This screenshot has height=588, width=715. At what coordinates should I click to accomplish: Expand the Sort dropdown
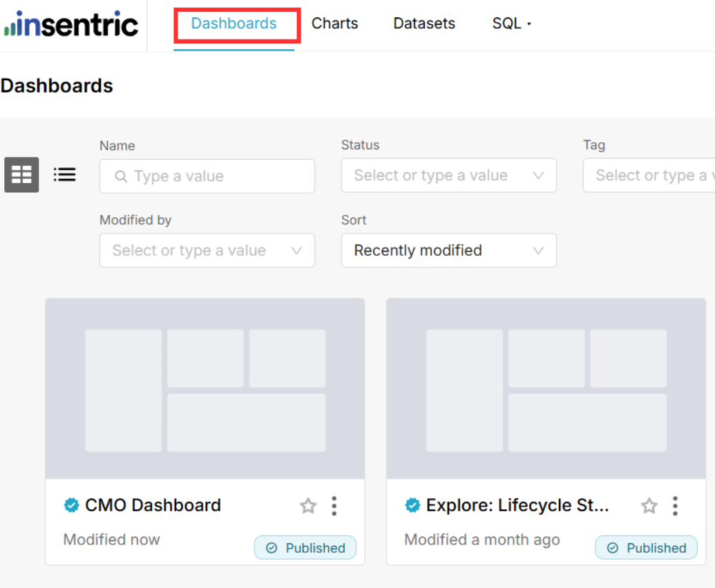pyautogui.click(x=448, y=250)
